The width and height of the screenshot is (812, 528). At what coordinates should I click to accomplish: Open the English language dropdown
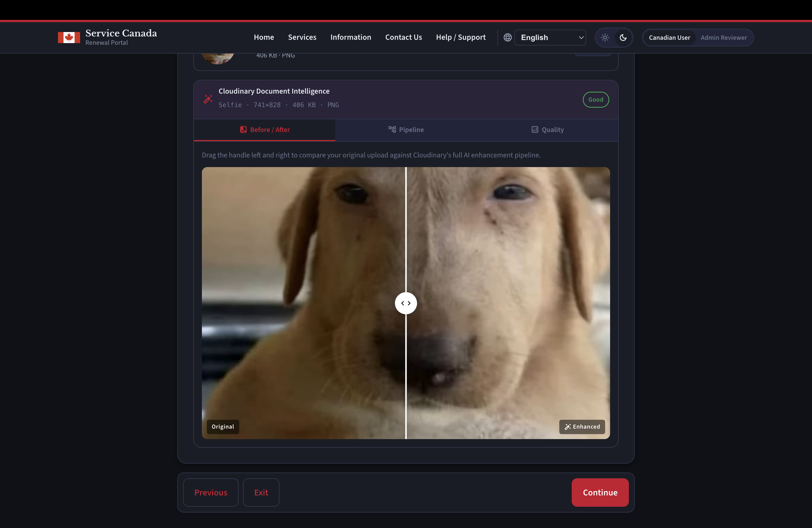click(x=550, y=38)
